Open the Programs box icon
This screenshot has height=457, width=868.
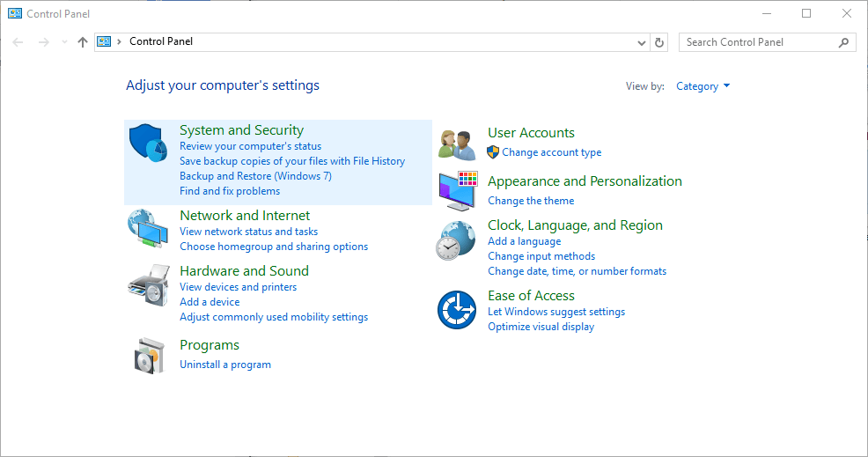pyautogui.click(x=148, y=355)
